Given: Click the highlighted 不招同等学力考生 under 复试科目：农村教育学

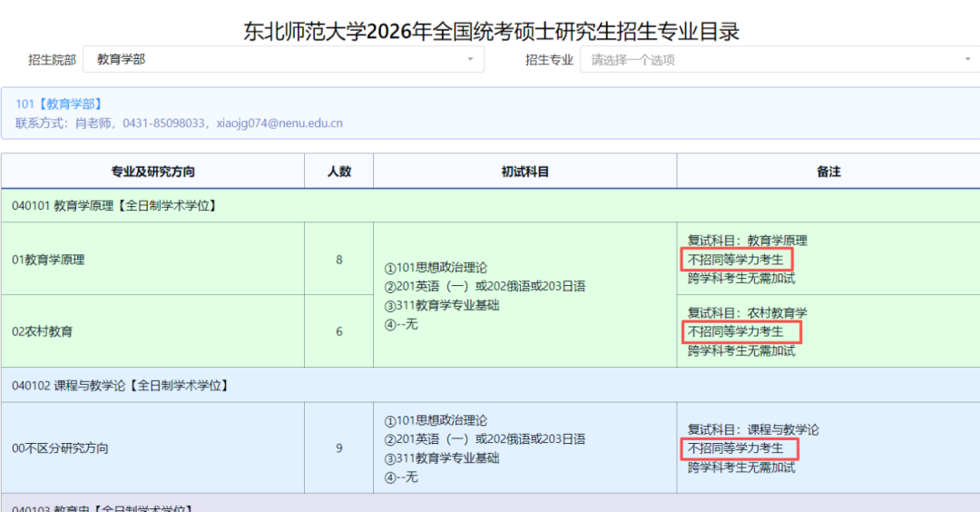Looking at the screenshot, I should [735, 332].
